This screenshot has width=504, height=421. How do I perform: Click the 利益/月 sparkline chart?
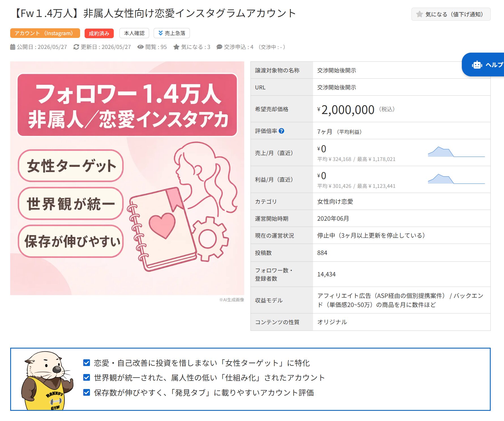[456, 179]
